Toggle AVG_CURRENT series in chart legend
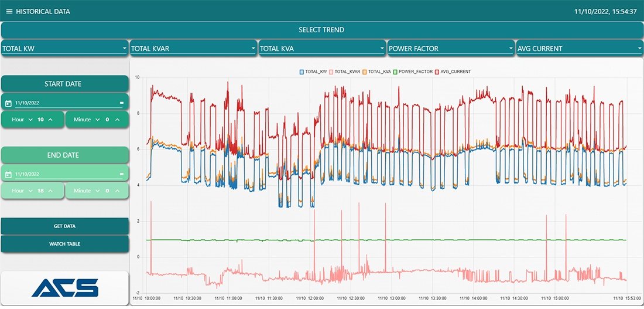Screen dimensions: 644x309 tap(454, 72)
